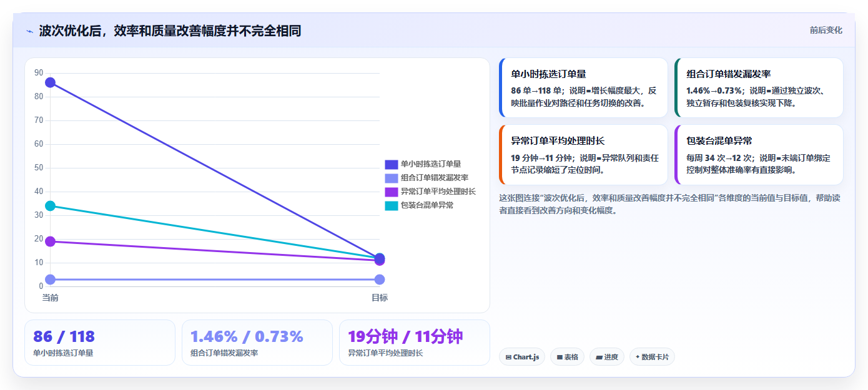
Task: Click the 表格 tag icon
Action: click(560, 358)
